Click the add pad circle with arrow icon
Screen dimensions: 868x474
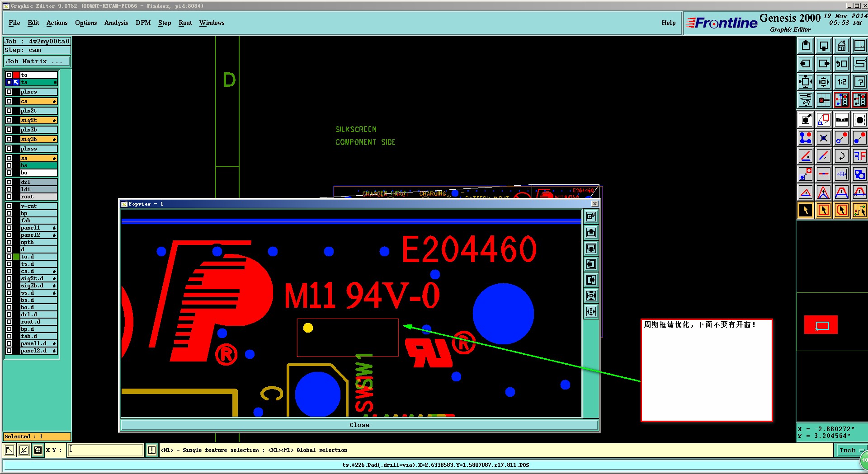(x=806, y=120)
